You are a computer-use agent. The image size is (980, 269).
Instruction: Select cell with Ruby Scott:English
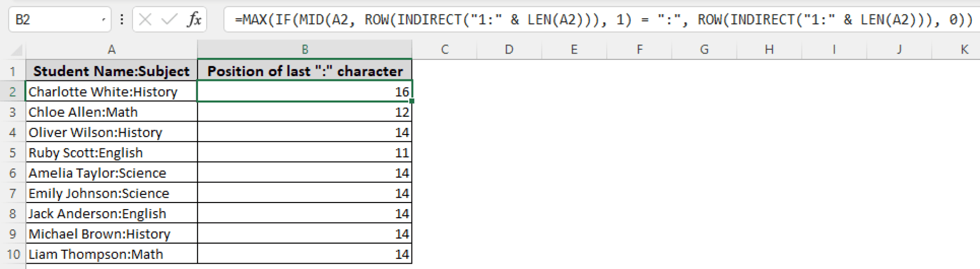pos(111,153)
